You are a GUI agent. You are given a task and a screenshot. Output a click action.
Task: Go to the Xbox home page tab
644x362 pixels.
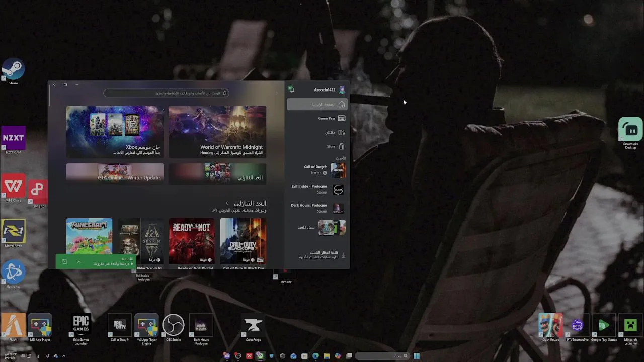coord(317,104)
